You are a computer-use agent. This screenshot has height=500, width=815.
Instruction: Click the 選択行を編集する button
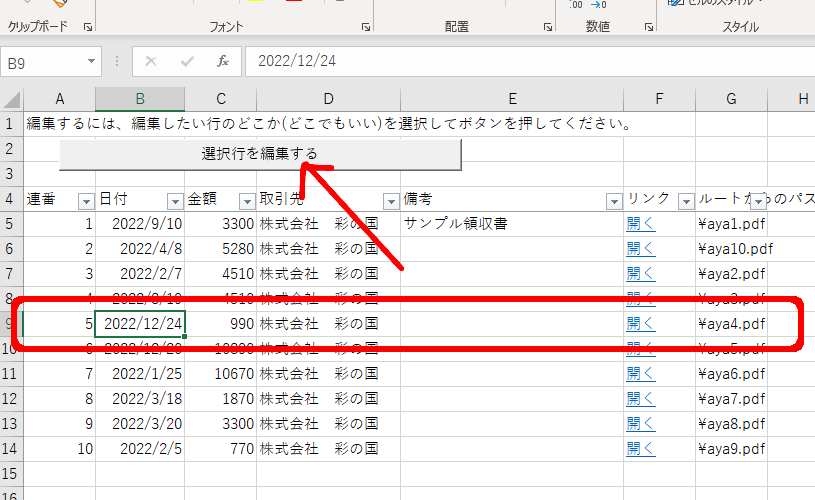click(x=260, y=154)
